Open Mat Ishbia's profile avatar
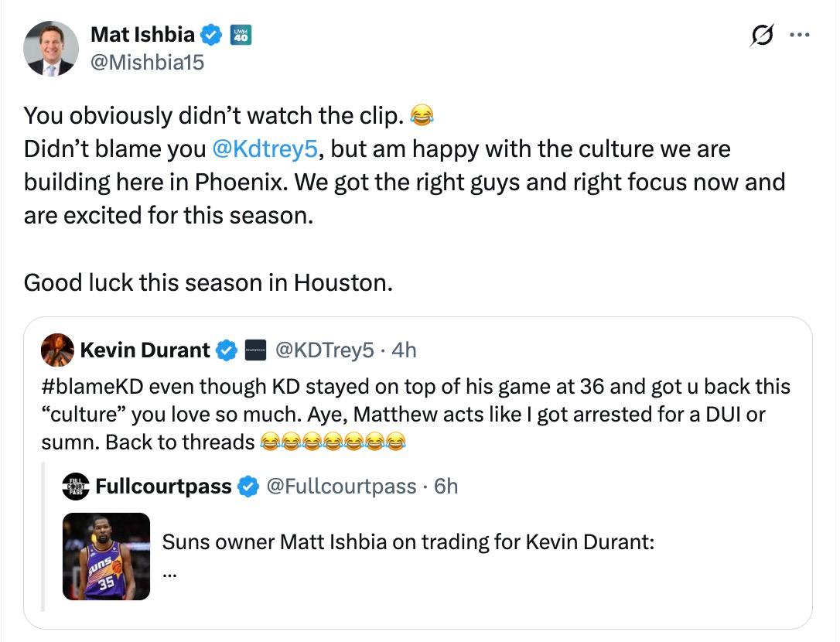840x642 pixels. 51,49
